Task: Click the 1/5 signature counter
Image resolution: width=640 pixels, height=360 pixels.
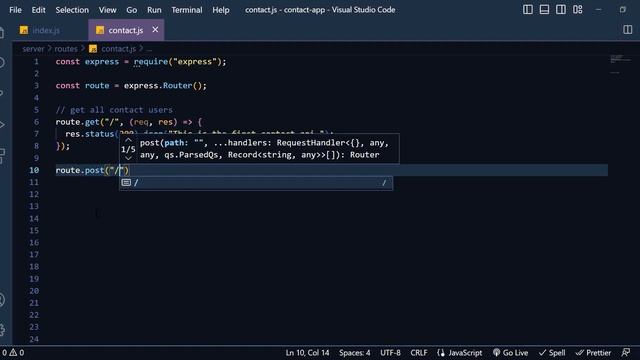Action: [x=128, y=149]
